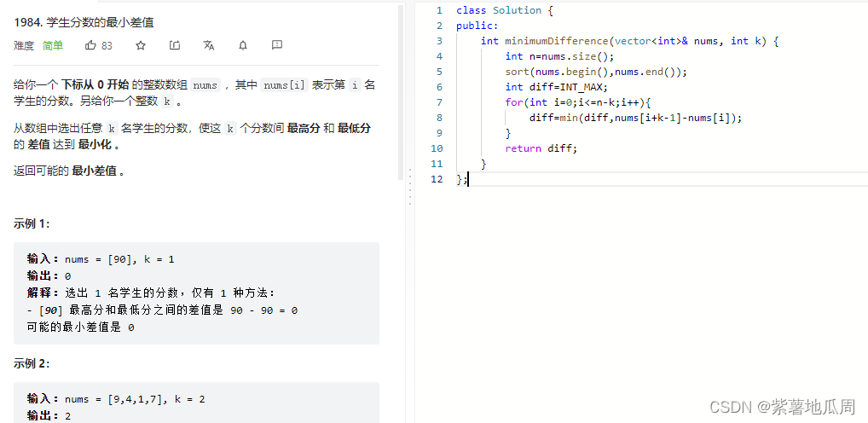Click the code line 'sort(nums.begin(),nums.end());'
Viewport: 868px width, 423px height.
tap(596, 72)
